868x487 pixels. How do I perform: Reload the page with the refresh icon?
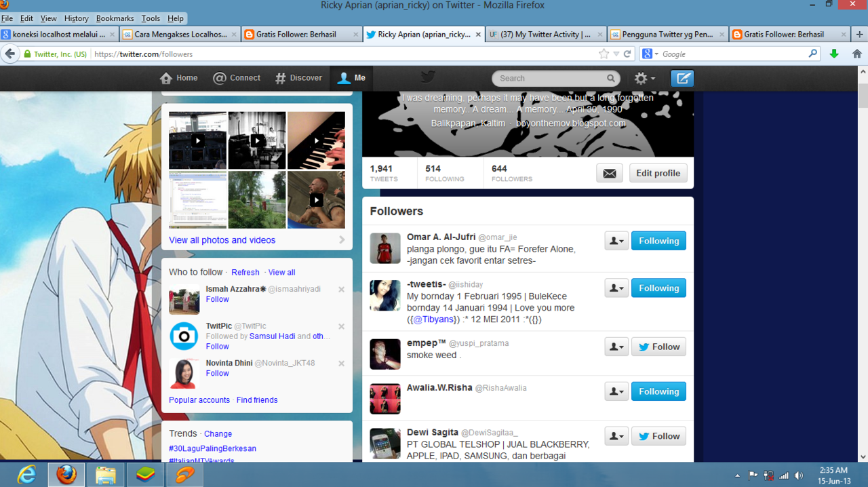[627, 54]
